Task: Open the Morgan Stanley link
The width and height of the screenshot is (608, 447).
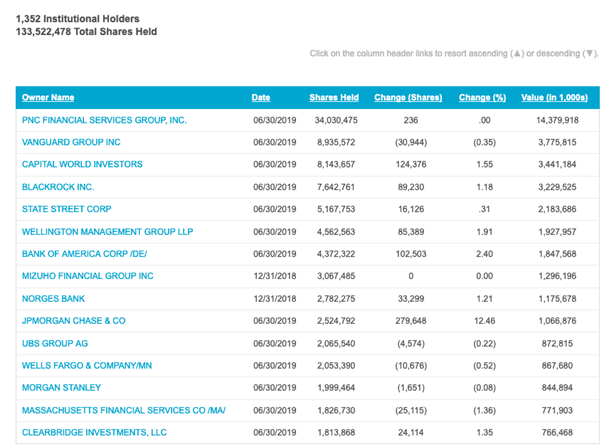Action: click(x=61, y=388)
